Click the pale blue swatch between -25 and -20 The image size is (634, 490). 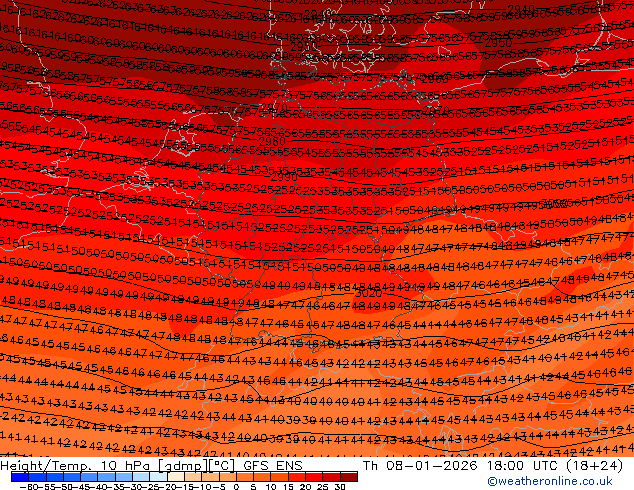[158, 477]
